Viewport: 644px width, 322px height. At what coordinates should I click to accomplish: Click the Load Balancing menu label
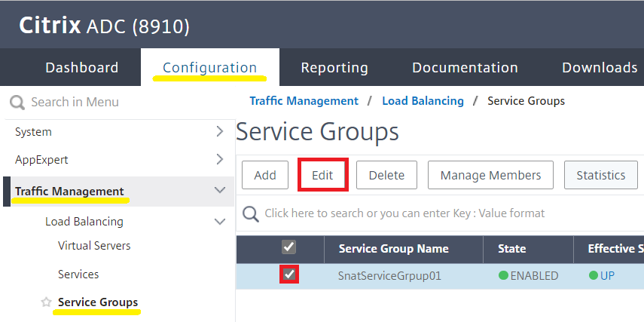click(x=84, y=222)
